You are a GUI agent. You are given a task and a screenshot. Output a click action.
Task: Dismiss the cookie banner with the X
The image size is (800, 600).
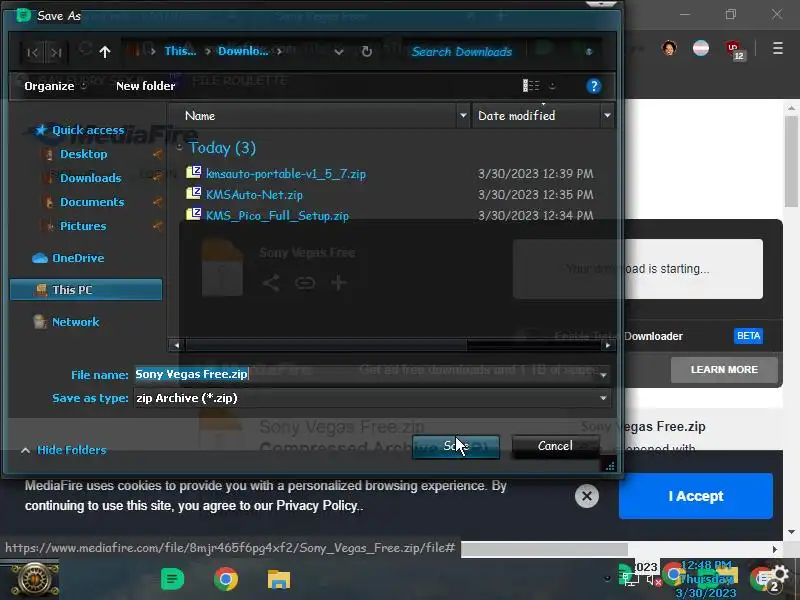(587, 496)
